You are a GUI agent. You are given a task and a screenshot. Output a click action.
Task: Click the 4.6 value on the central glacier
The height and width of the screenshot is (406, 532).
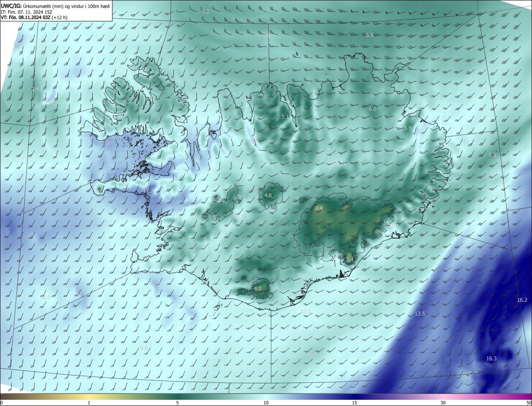[268, 196]
